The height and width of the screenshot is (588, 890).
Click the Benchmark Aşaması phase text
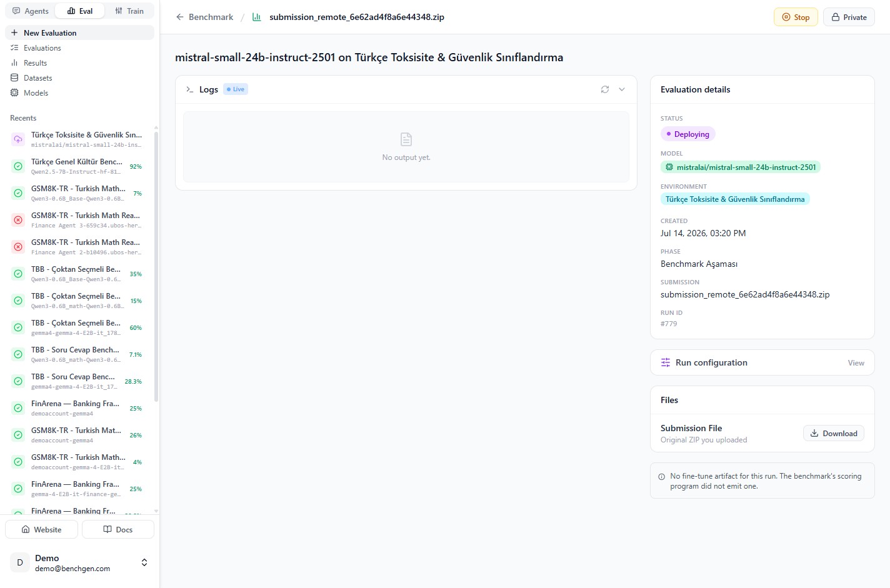point(699,264)
